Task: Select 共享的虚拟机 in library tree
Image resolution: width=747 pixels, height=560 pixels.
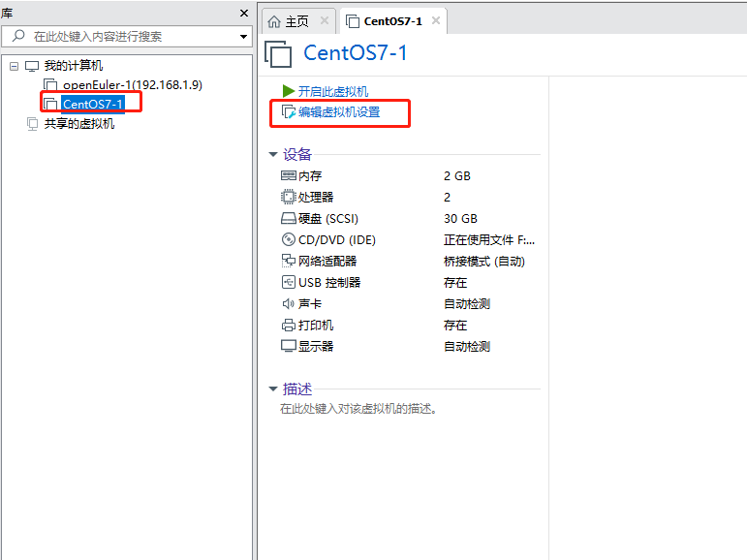Action: (x=79, y=124)
